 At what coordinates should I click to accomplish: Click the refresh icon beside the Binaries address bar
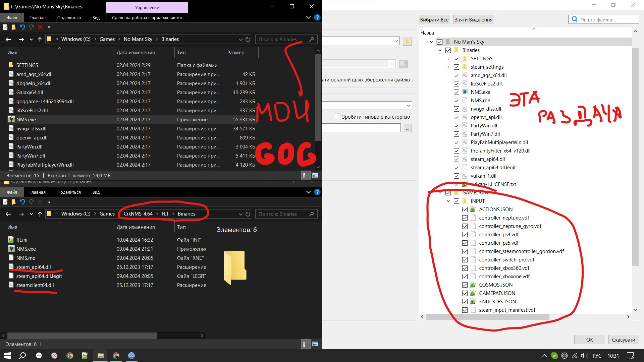click(248, 39)
